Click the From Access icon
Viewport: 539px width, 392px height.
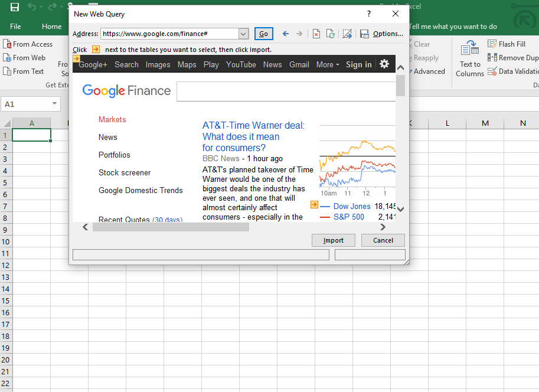pos(7,44)
